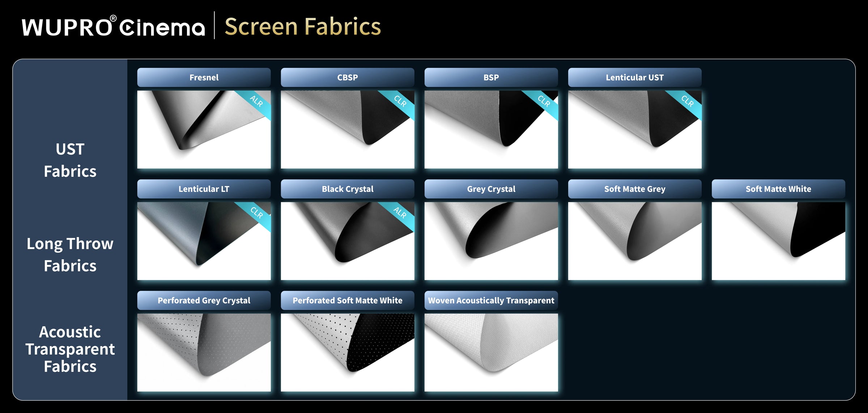The height and width of the screenshot is (413, 868).
Task: Choose the BSP fabric label
Action: (491, 77)
